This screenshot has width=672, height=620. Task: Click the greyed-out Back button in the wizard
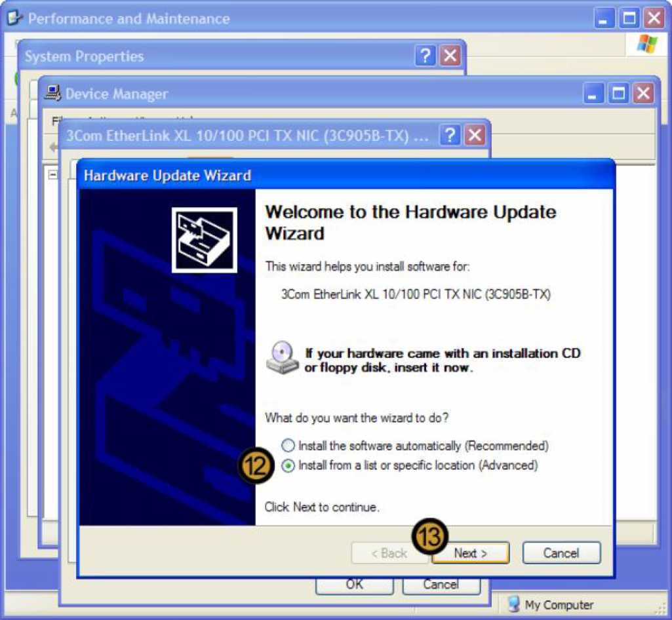pos(389,552)
